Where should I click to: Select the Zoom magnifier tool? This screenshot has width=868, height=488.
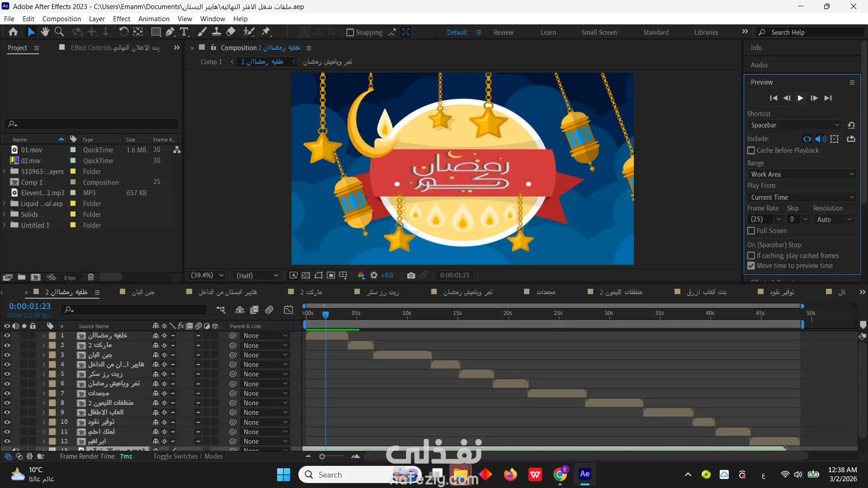[x=59, y=32]
